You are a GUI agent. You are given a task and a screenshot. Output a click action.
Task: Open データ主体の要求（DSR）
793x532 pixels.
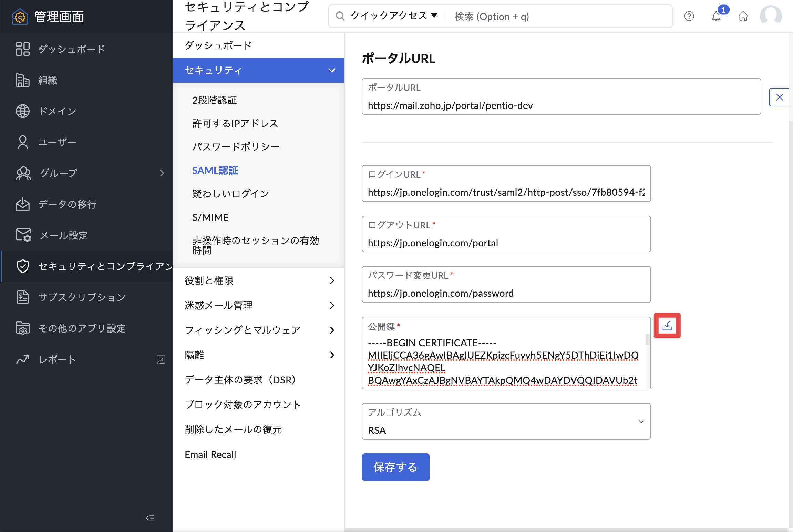tap(241, 380)
